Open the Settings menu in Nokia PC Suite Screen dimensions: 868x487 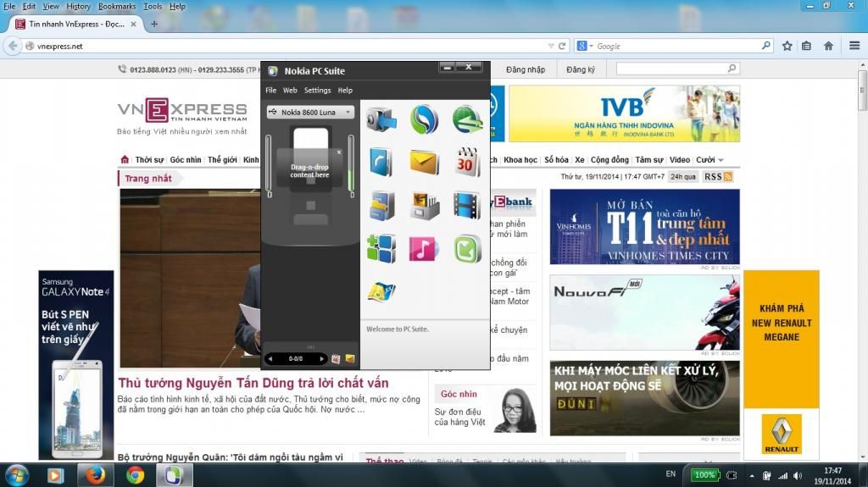[x=318, y=90]
